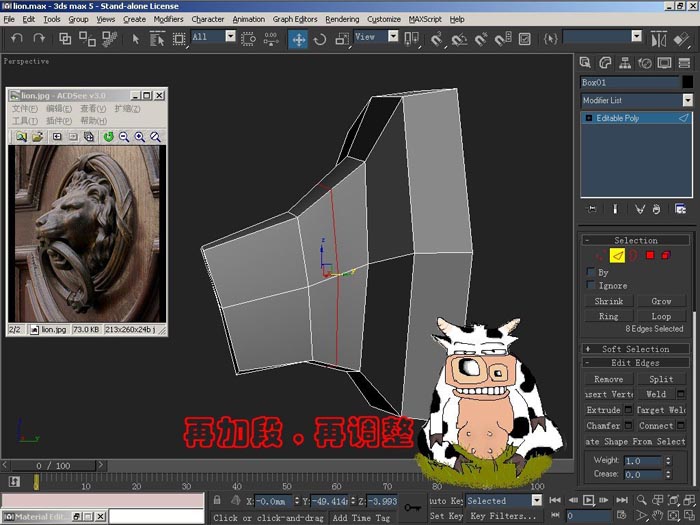Click zoom-out magnifier in ACDSee window

point(124,137)
